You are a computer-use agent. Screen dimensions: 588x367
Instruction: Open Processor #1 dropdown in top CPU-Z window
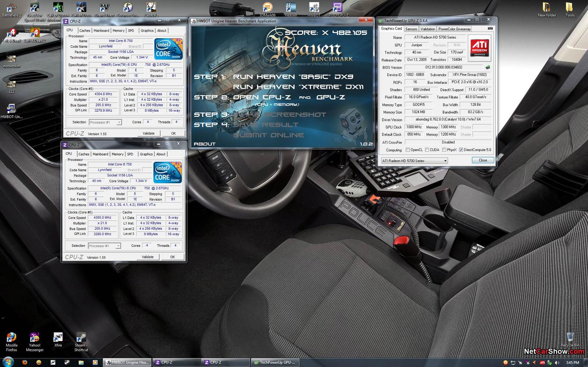pos(105,122)
